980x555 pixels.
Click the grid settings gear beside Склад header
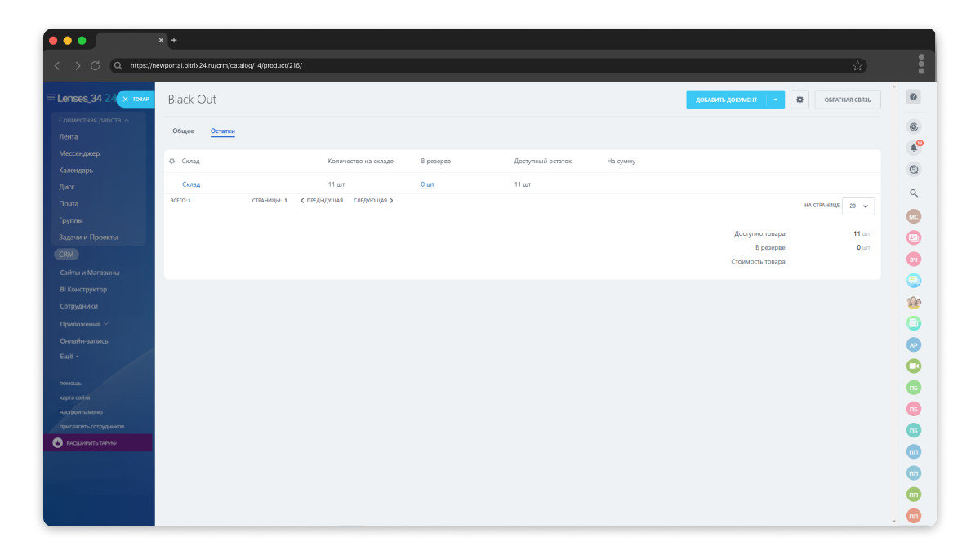pos(171,161)
